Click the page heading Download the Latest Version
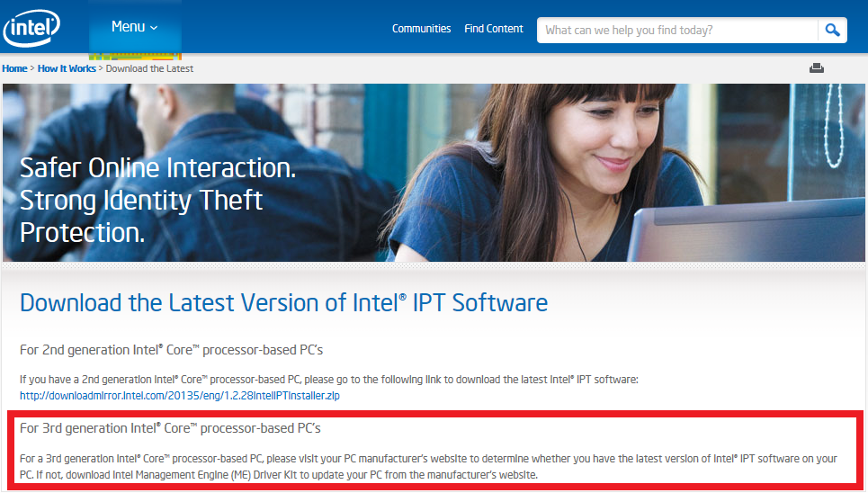 coord(283,303)
